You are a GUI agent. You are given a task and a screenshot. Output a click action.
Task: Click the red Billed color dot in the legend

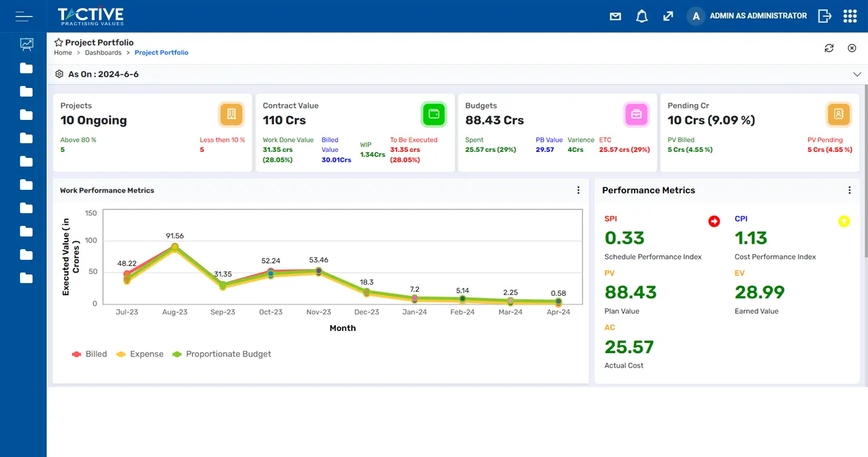click(x=77, y=354)
